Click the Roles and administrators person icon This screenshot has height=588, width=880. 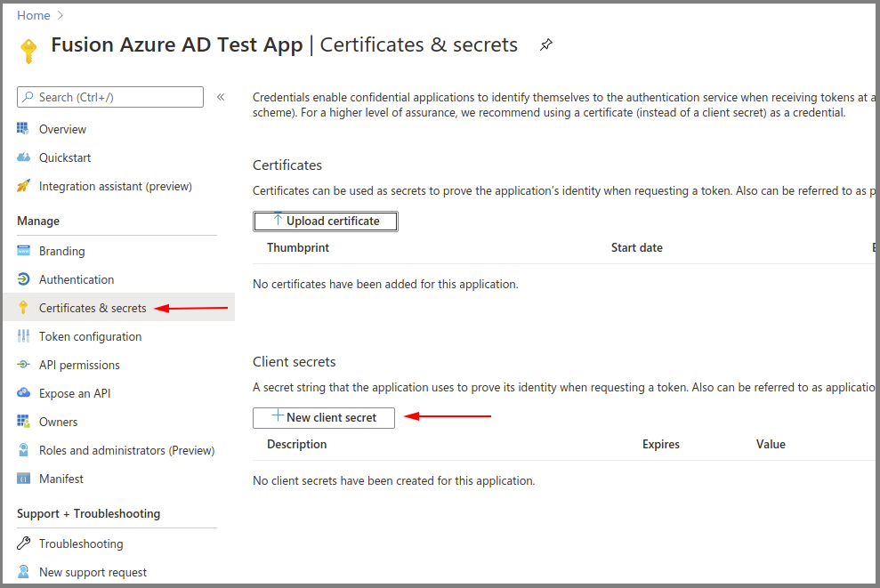coord(23,449)
